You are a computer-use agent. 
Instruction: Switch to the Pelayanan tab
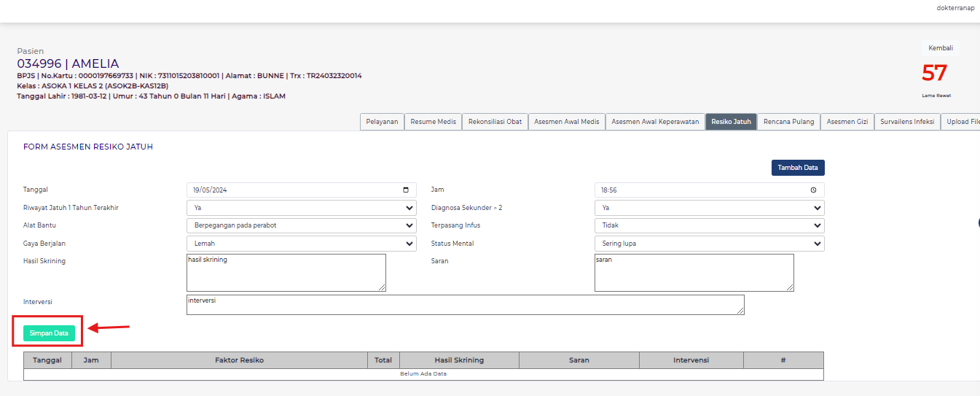click(x=382, y=122)
